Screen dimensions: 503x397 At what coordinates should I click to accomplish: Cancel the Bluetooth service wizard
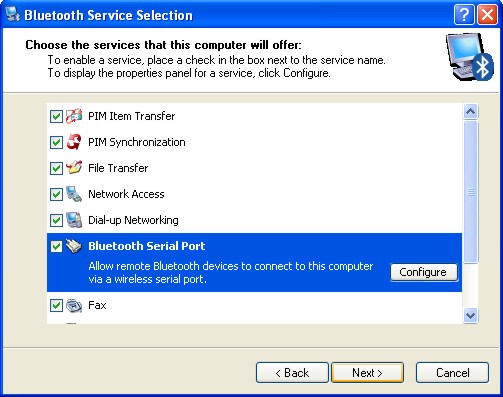pos(452,373)
